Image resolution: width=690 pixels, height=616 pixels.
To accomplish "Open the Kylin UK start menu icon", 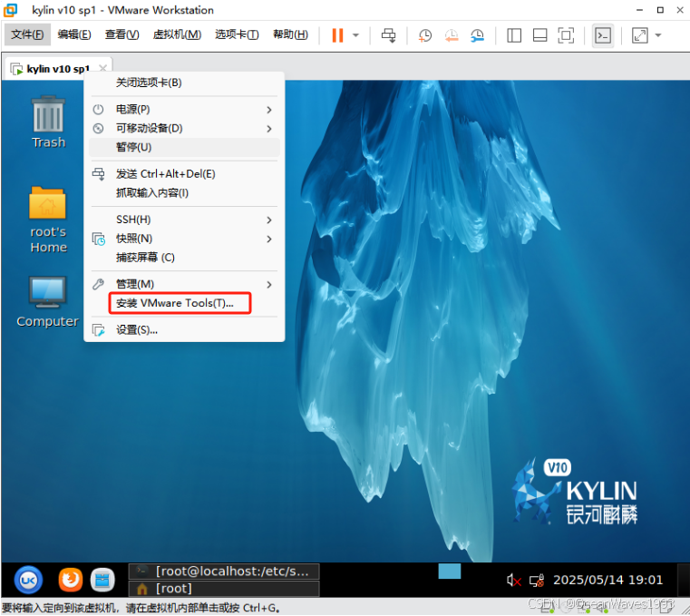I will pos(29,581).
